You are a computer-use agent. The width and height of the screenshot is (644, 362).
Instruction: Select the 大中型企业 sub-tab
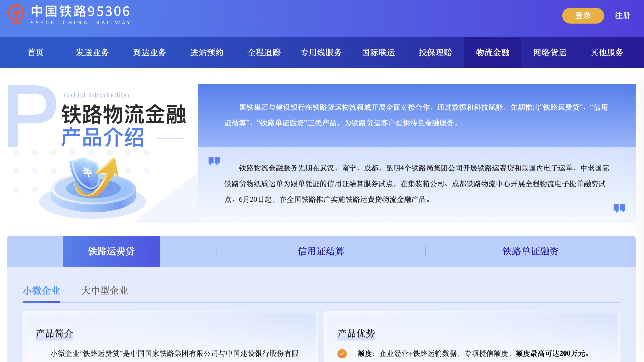coord(105,290)
